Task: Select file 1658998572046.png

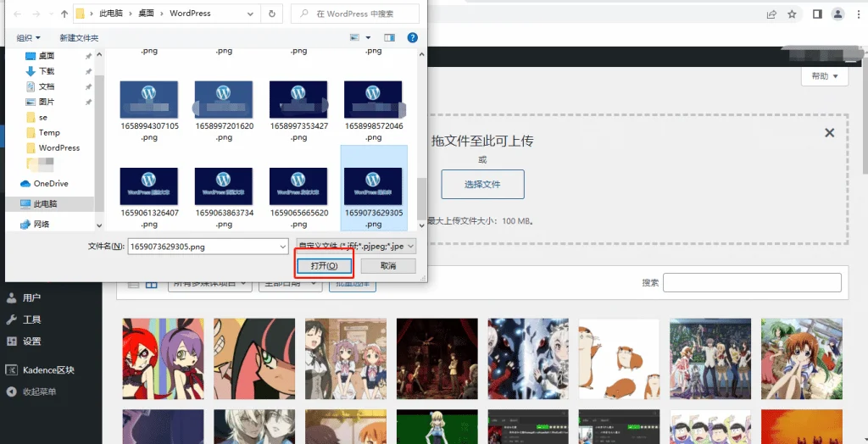Action: [373, 111]
